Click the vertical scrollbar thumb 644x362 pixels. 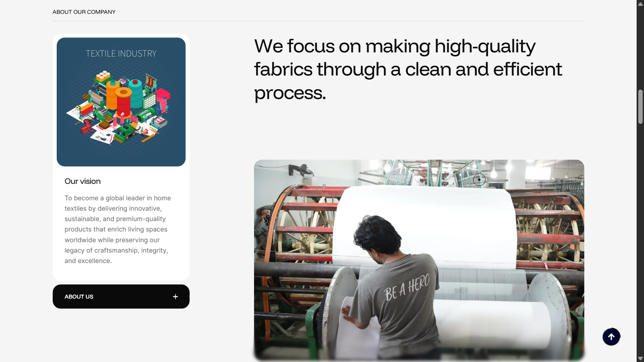[640, 107]
